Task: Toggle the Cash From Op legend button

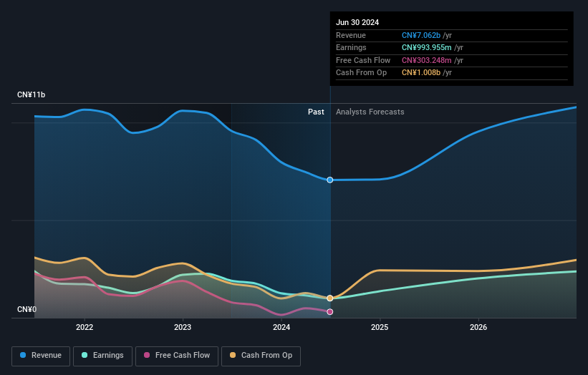Action: coord(261,356)
